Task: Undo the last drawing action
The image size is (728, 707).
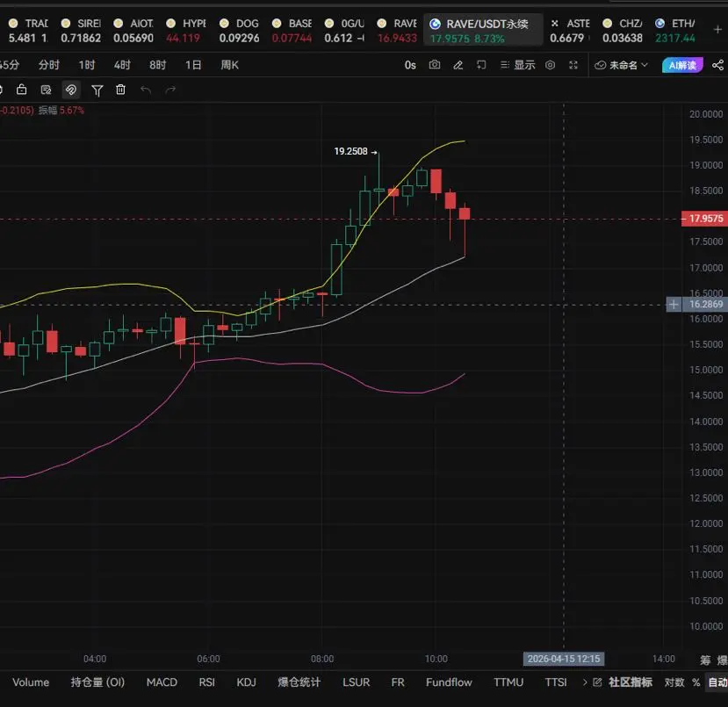Action: point(146,90)
